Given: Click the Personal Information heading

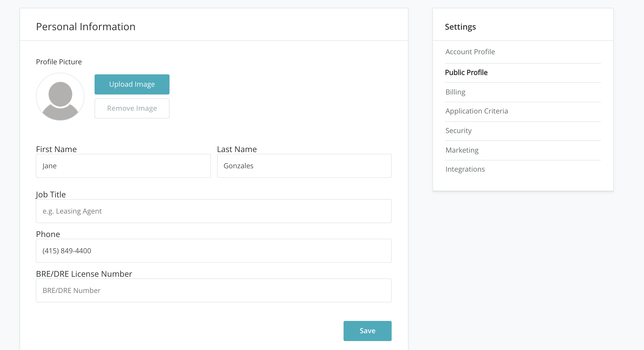Looking at the screenshot, I should [86, 27].
